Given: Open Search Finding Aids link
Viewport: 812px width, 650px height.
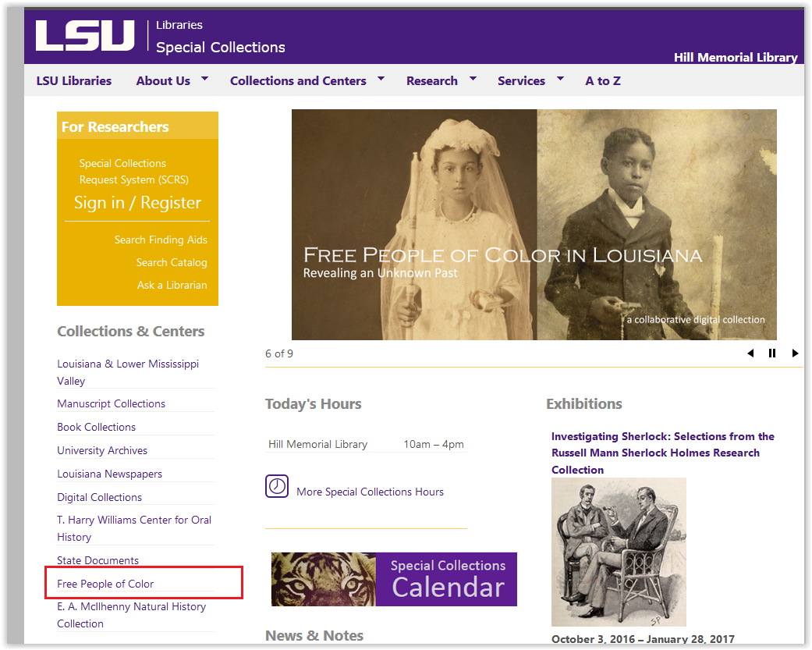Looking at the screenshot, I should click(161, 240).
